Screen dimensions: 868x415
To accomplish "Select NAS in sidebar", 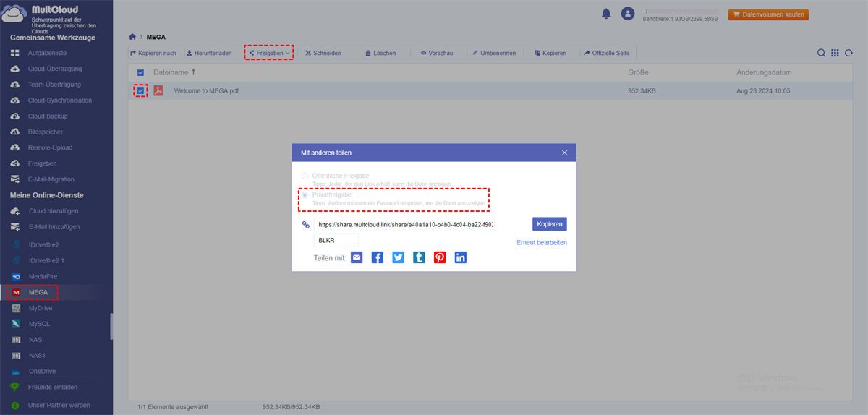I will tap(35, 340).
